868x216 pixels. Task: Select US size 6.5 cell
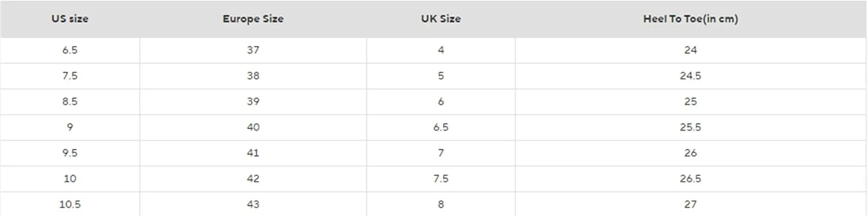coord(70,50)
